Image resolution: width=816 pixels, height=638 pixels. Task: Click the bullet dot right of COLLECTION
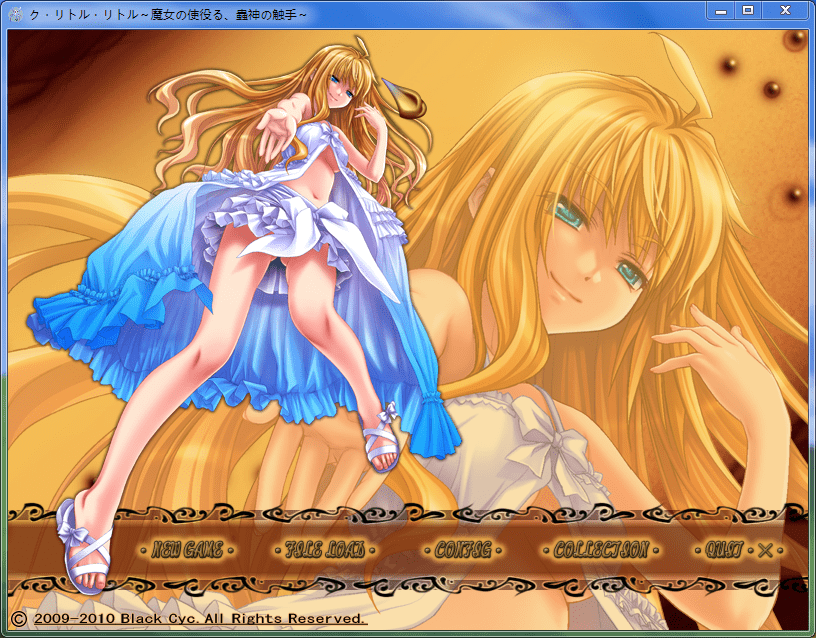658,551
